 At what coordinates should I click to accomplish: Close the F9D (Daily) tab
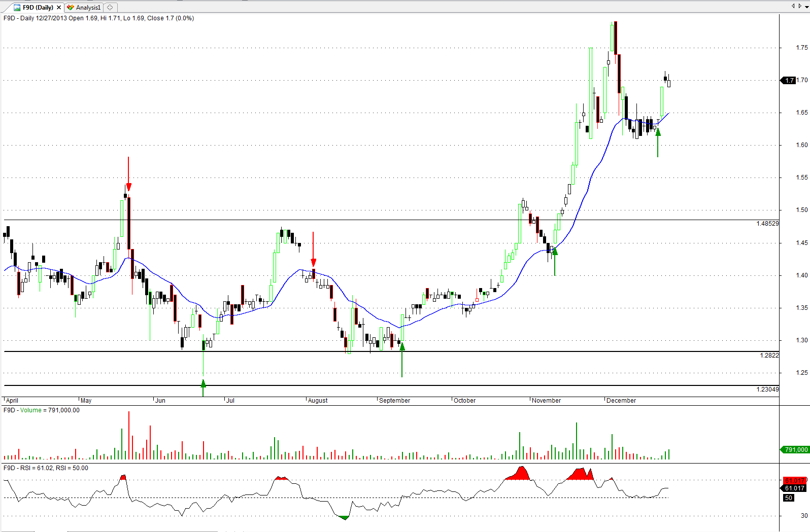pos(59,8)
